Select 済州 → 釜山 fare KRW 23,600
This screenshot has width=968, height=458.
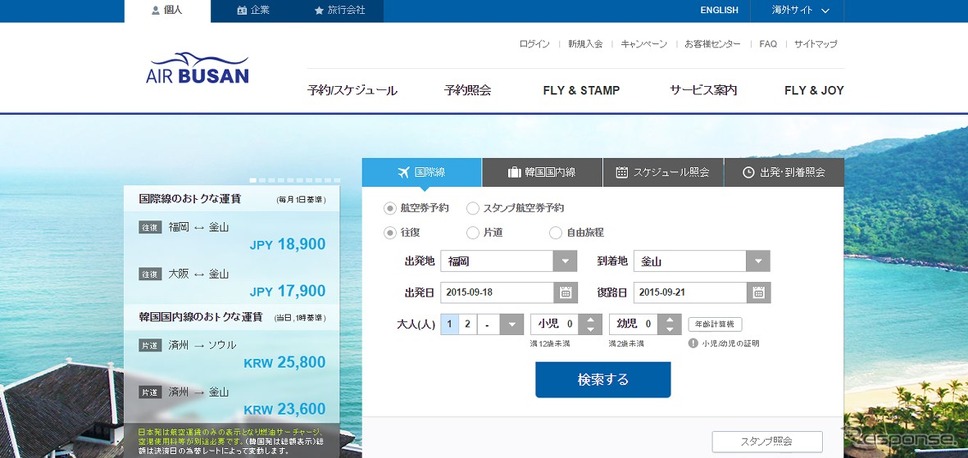click(232, 401)
